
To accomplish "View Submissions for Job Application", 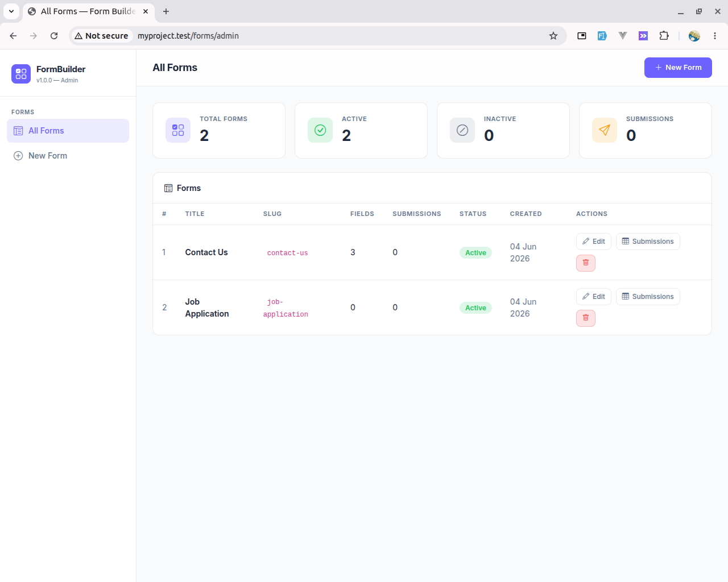I will click(x=648, y=297).
